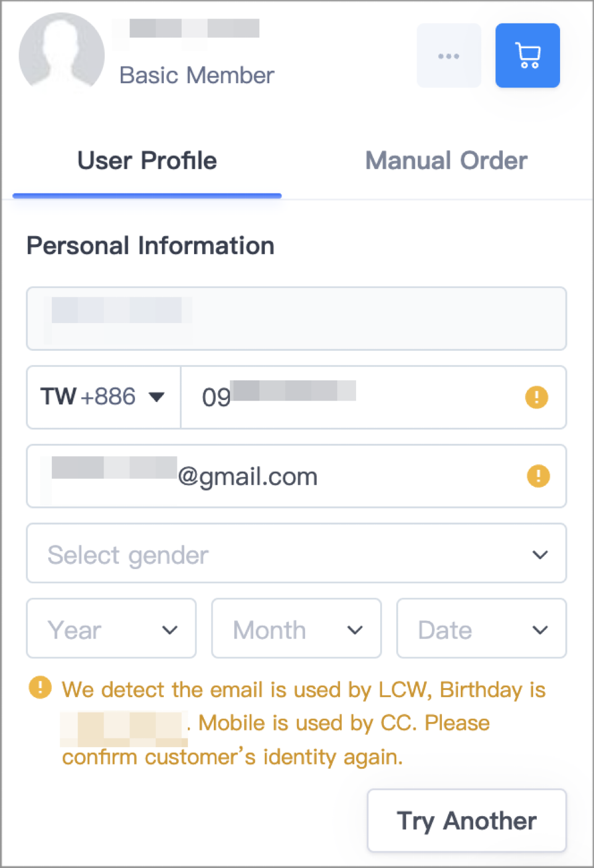Screen dimensions: 594x868
Task: Click the user avatar picture
Action: [x=62, y=53]
